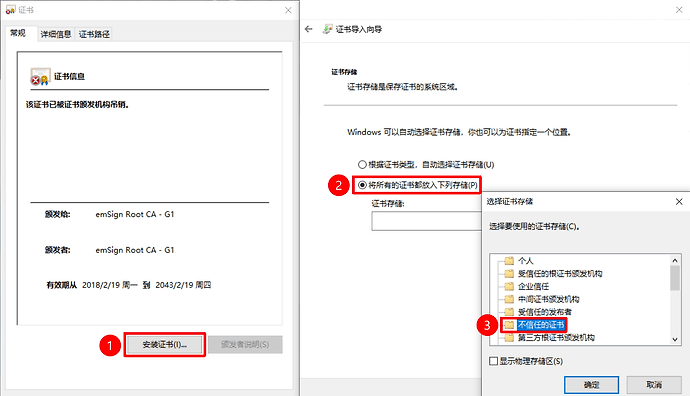Select 中间证书颁发机构 store
690x396 pixels.
[549, 299]
